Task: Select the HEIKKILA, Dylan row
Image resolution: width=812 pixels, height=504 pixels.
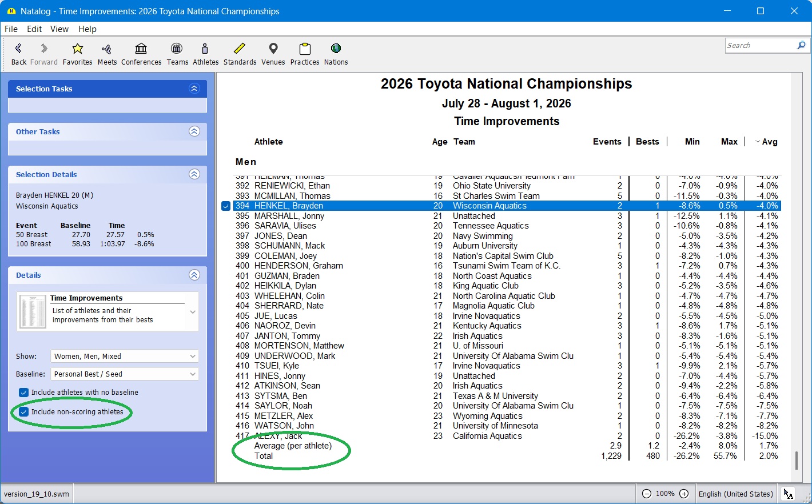Action: [507, 286]
